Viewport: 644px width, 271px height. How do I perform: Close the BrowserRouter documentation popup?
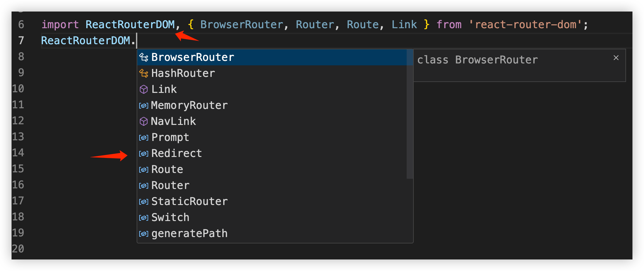pos(616,58)
